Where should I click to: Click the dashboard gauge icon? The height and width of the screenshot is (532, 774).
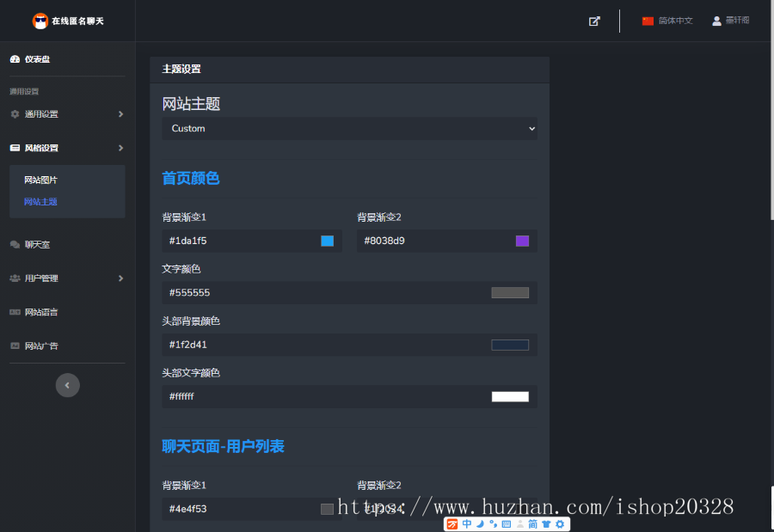tap(15, 59)
